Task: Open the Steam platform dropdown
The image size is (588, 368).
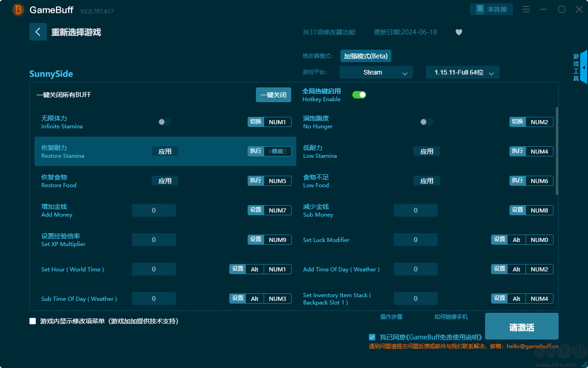Action: 376,72
